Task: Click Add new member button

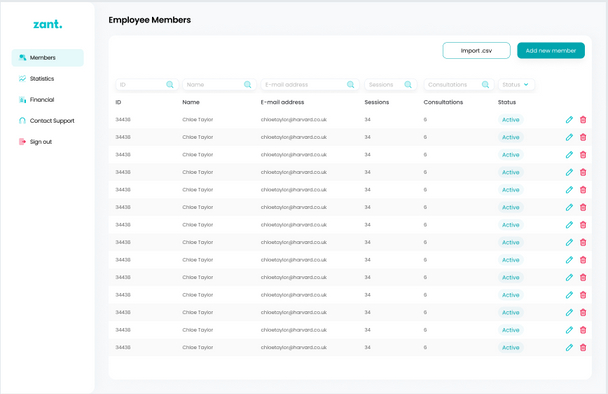Action: pos(551,50)
